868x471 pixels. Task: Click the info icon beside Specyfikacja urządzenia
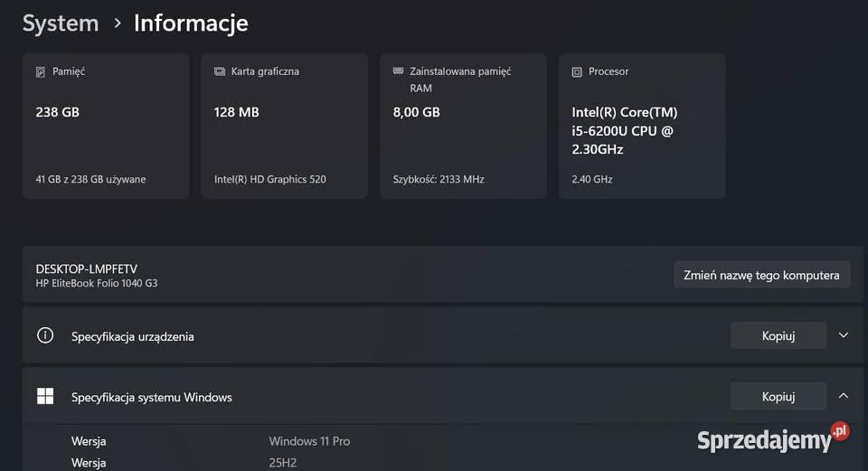45,335
